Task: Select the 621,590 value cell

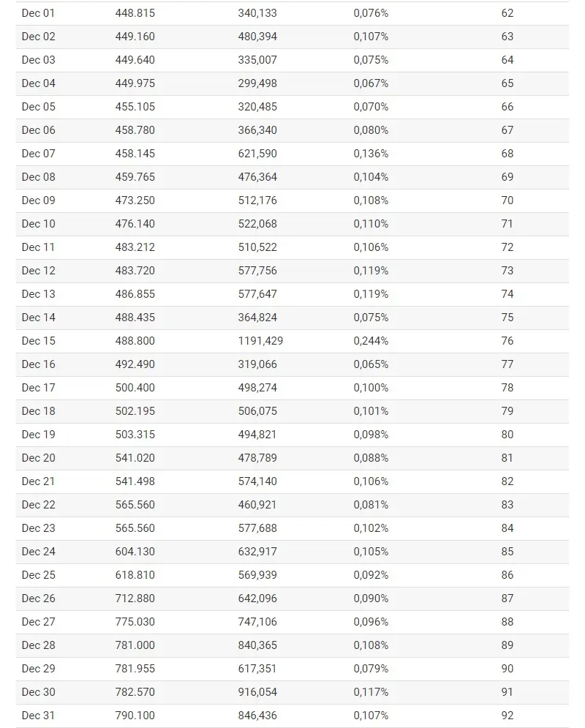Action: [257, 153]
